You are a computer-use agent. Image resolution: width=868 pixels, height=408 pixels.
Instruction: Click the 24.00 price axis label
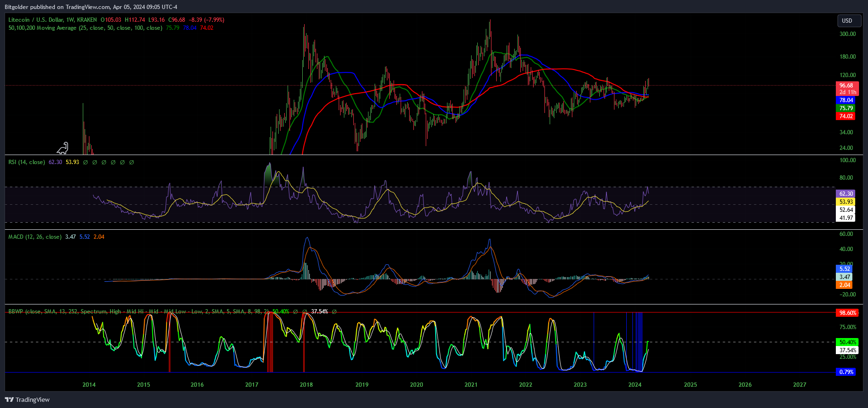point(846,148)
